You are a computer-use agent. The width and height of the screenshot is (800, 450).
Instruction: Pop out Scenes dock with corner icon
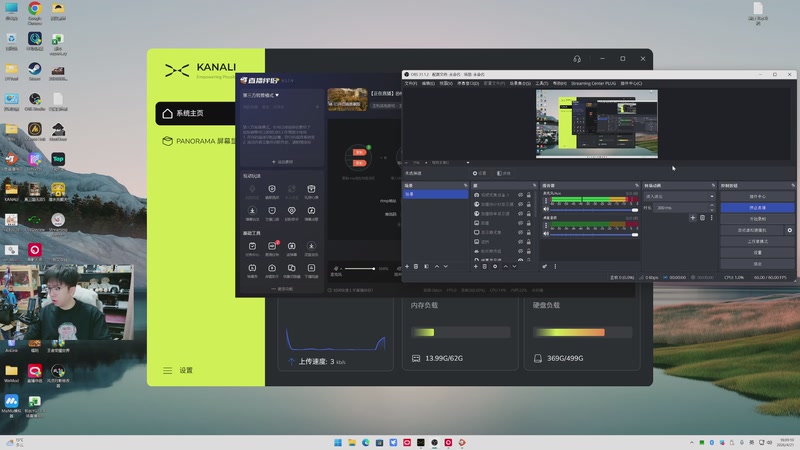click(x=465, y=185)
